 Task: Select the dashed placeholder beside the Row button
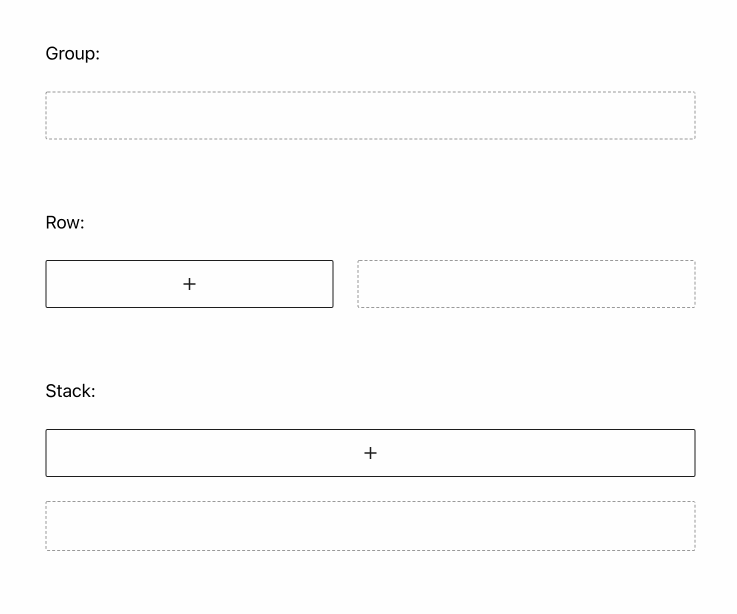click(x=526, y=284)
